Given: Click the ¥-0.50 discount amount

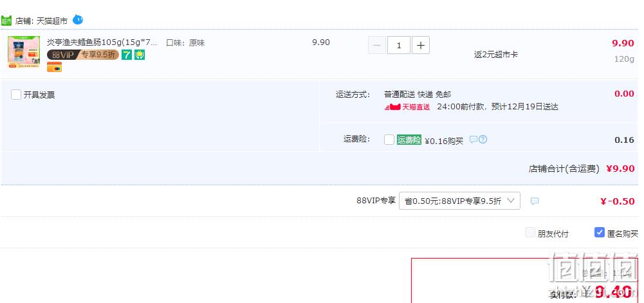Looking at the screenshot, I should [618, 201].
